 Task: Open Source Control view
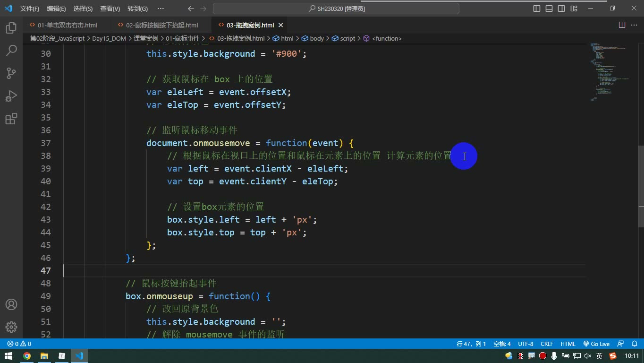(11, 73)
